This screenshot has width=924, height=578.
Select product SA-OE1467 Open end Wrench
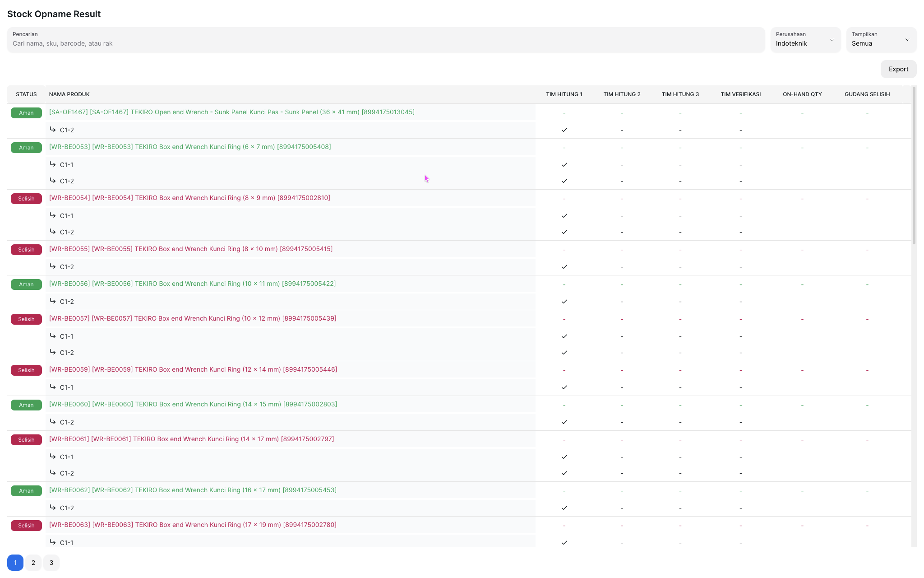pyautogui.click(x=232, y=112)
